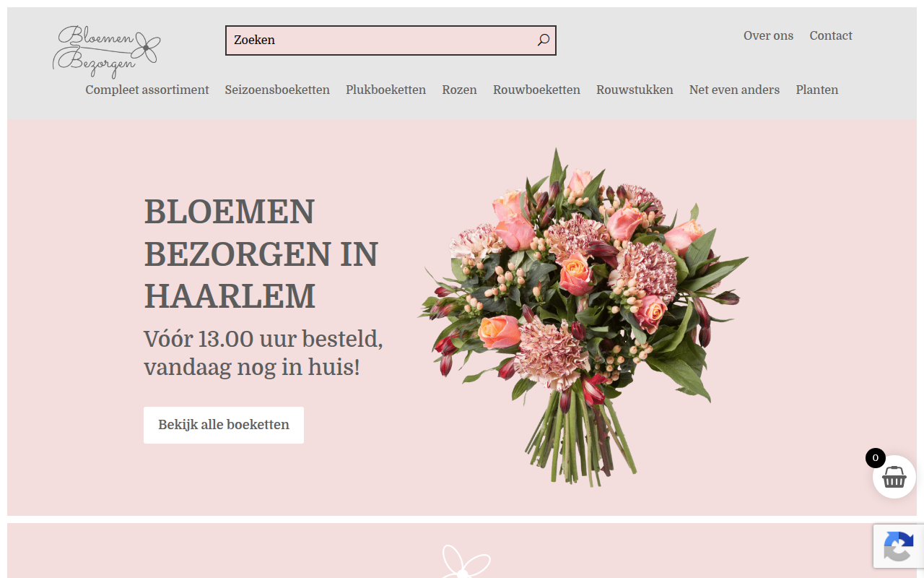
Task: Open the shopping basket icon
Action: [894, 477]
